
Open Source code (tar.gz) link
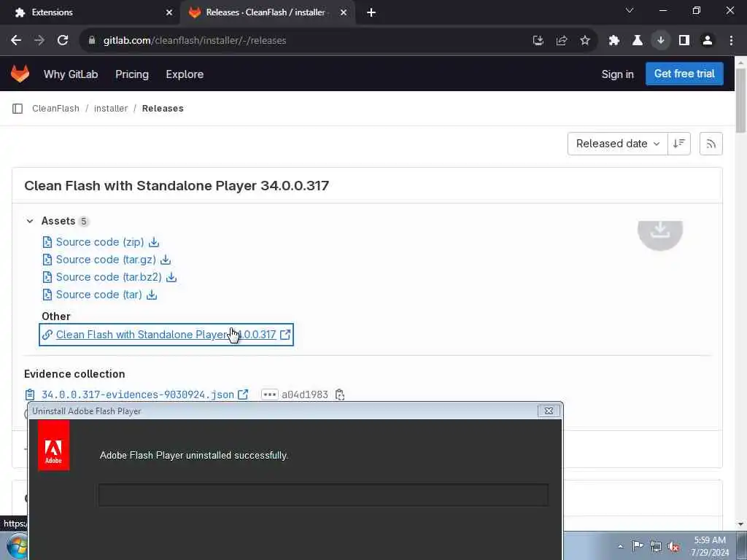(106, 260)
